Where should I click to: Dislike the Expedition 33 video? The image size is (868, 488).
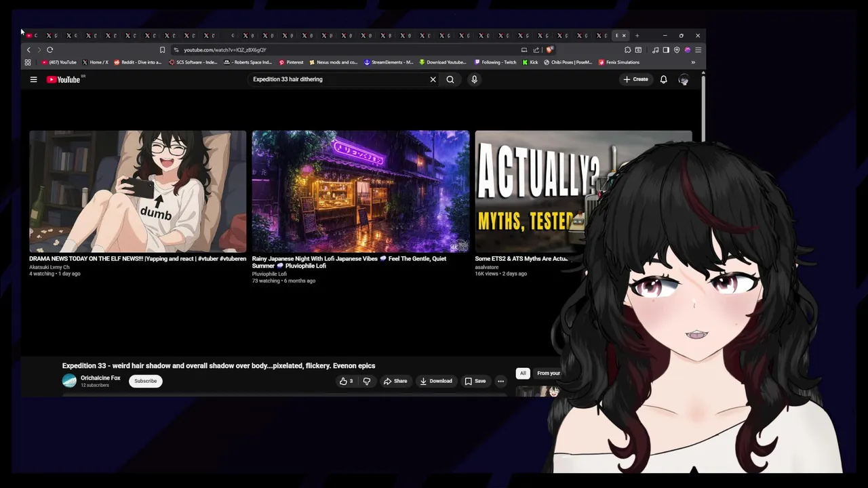(367, 381)
